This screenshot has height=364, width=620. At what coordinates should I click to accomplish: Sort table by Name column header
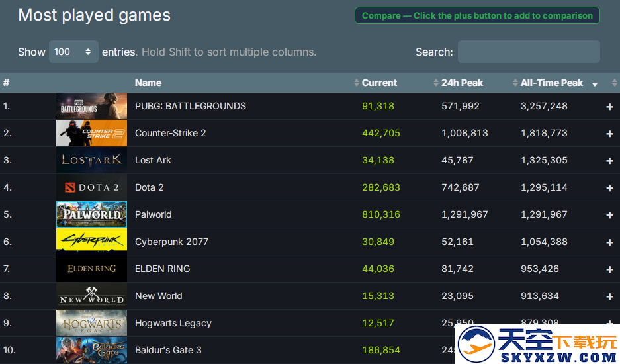[148, 83]
